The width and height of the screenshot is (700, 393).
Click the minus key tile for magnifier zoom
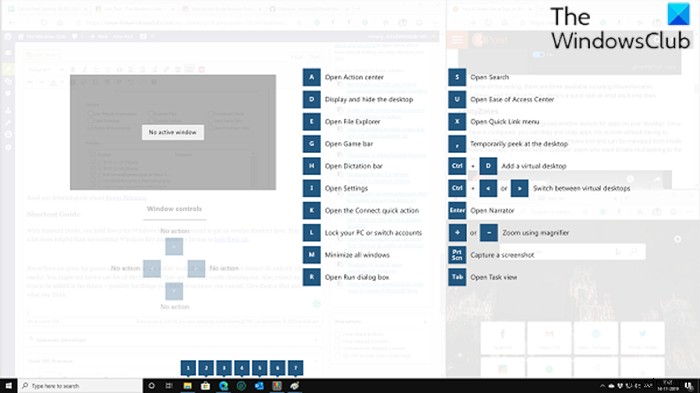pyautogui.click(x=489, y=233)
